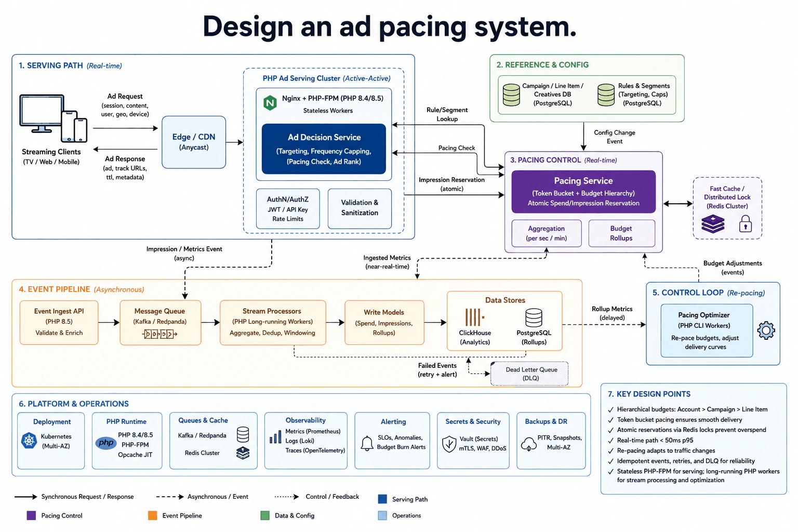Click the '6. PLATFORM & OPERATIONS' heading
Screen dimensions: 798x532
pyautogui.click(x=74, y=404)
